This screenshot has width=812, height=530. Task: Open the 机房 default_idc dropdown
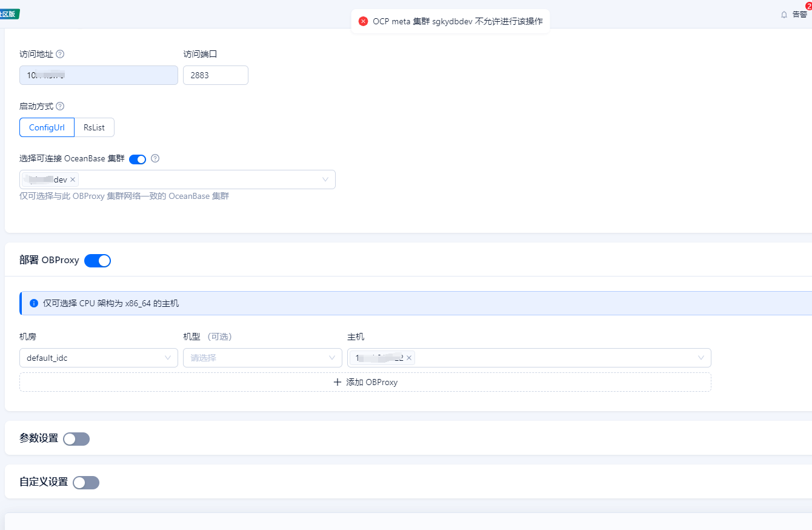[x=99, y=358]
